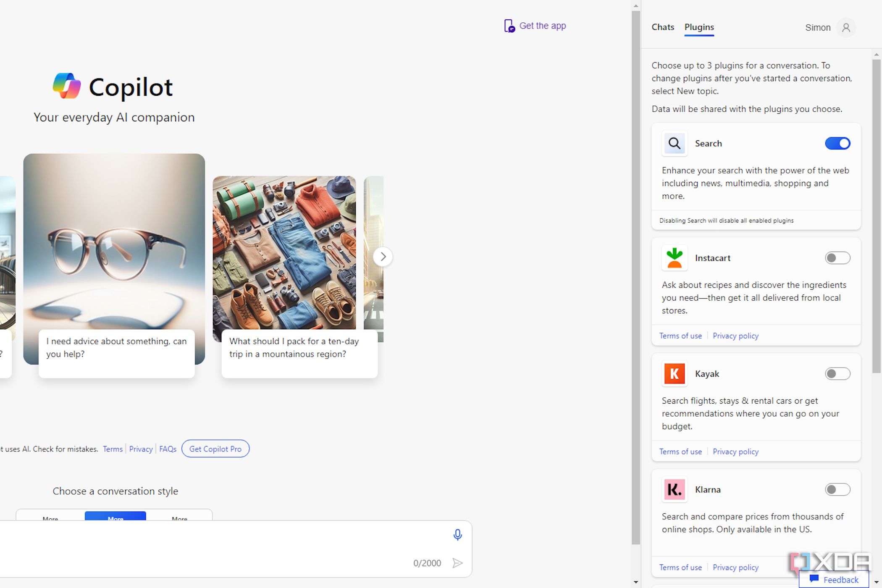882x588 pixels.
Task: Select the Plugins tab
Action: [x=699, y=27]
